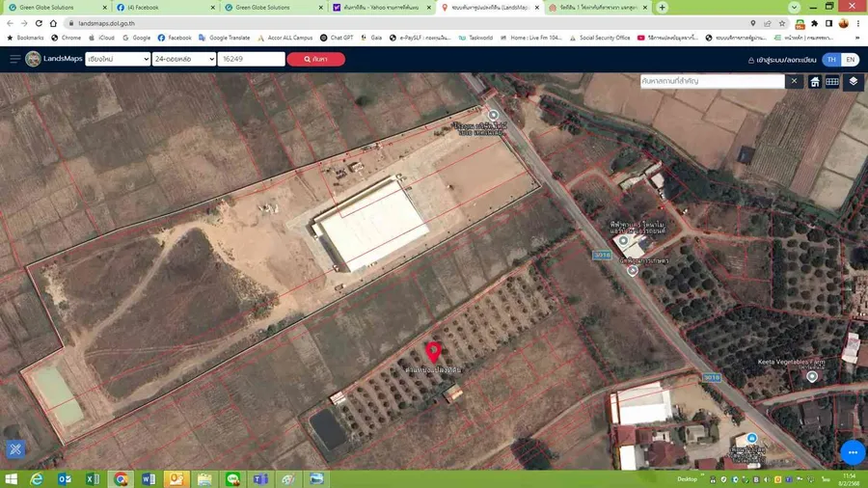Screen dimensions: 868x488
Task: Click the parcel number field 16249
Action: (x=251, y=59)
